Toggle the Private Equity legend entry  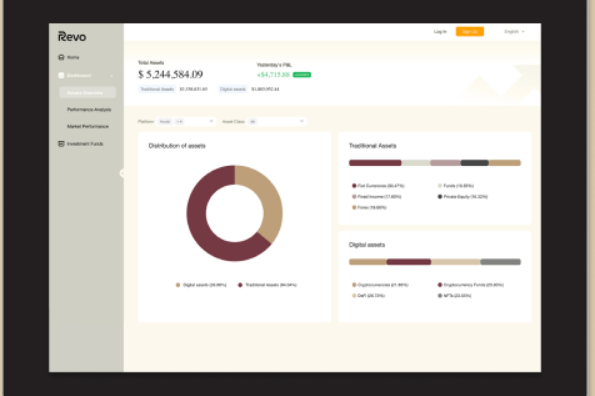pos(463,196)
